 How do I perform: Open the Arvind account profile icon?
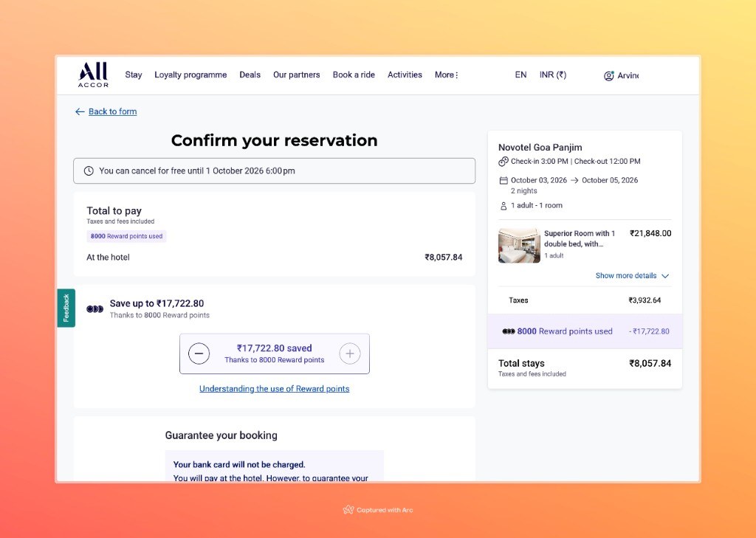tap(609, 76)
